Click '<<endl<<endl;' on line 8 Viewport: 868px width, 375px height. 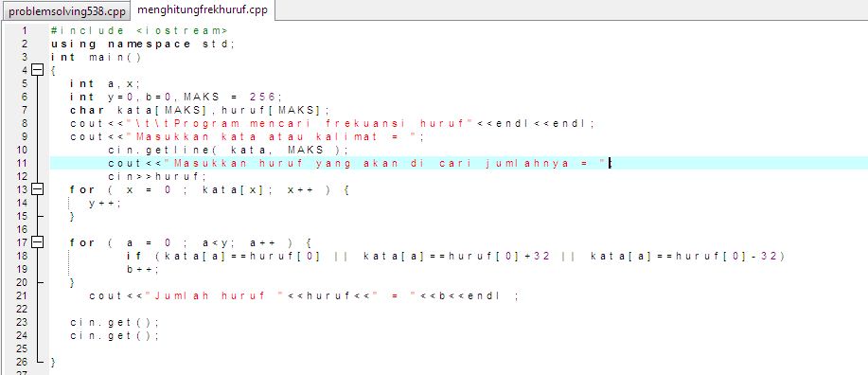click(x=537, y=123)
